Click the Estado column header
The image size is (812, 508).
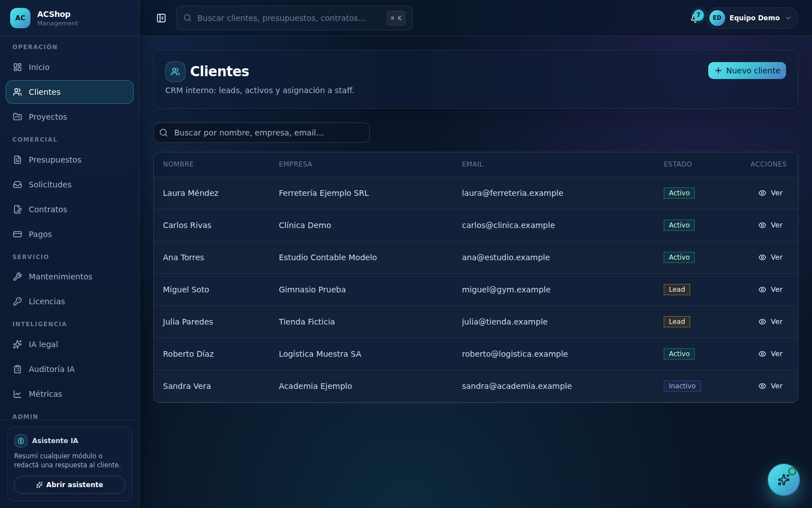point(678,164)
